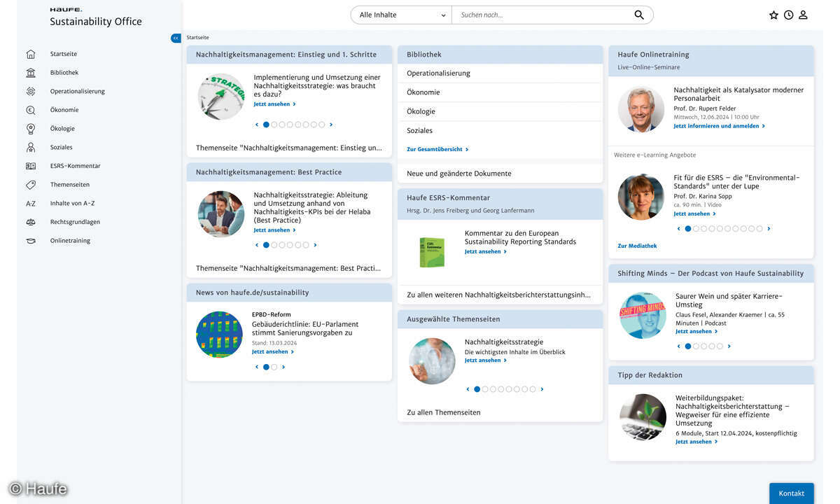The height and width of the screenshot is (504, 840).
Task: Click the Rechtsgrundlagen scales icon
Action: tap(30, 222)
